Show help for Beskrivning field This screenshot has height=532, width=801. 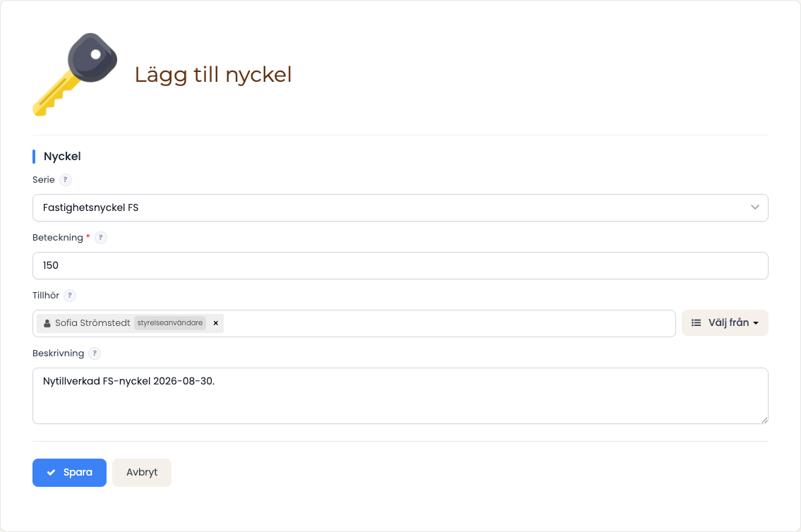[x=95, y=353]
